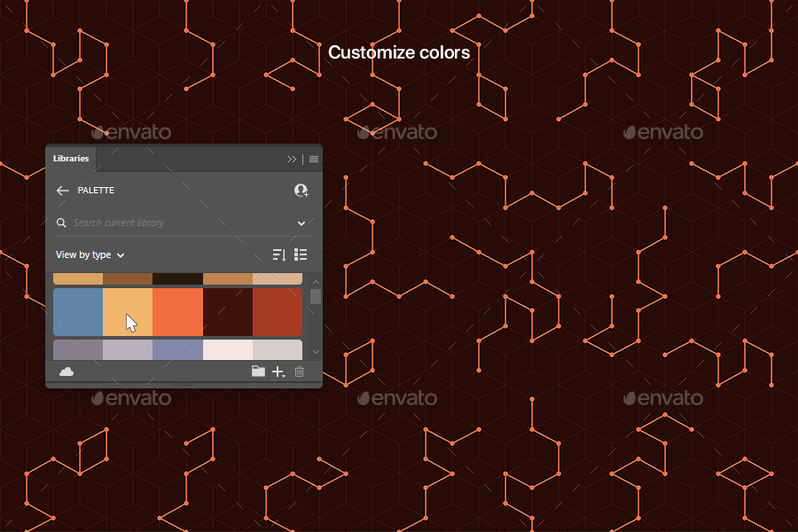Select the Libraries tab
This screenshot has height=532, width=798.
[70, 160]
